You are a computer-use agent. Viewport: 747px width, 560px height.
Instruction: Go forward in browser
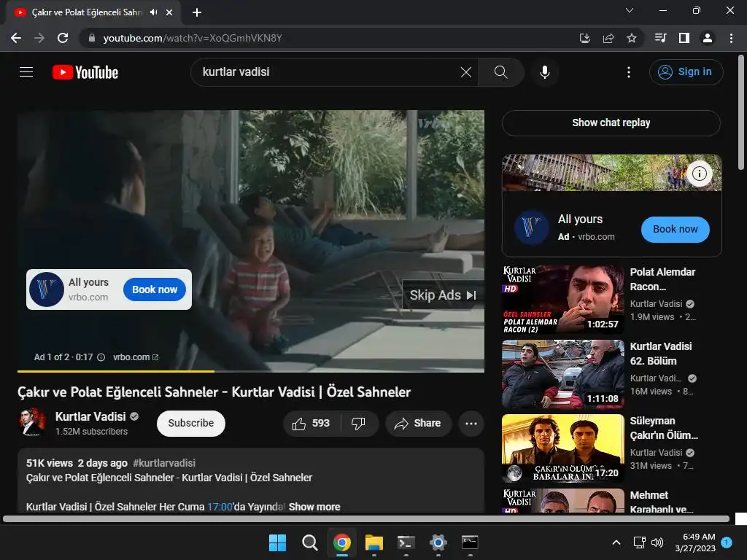[39, 38]
